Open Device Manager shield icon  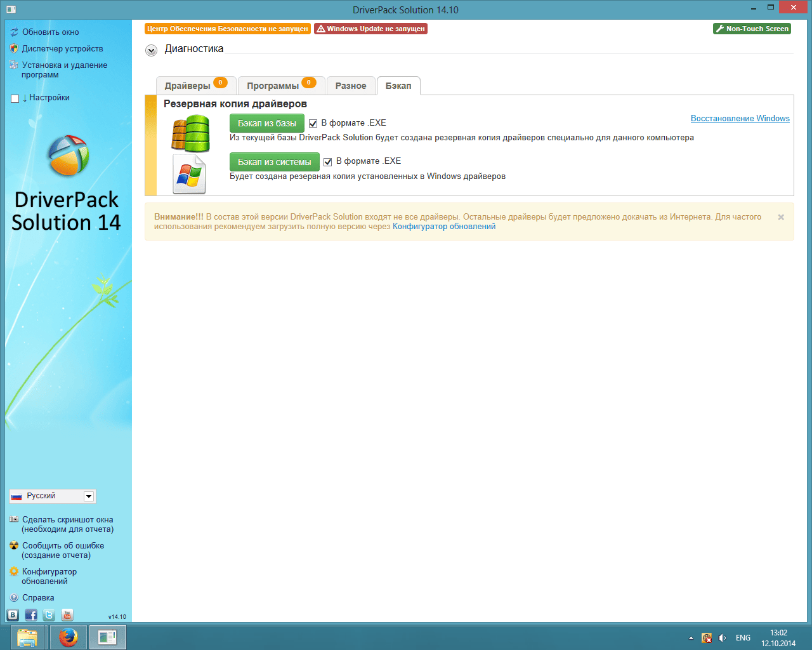click(x=14, y=48)
